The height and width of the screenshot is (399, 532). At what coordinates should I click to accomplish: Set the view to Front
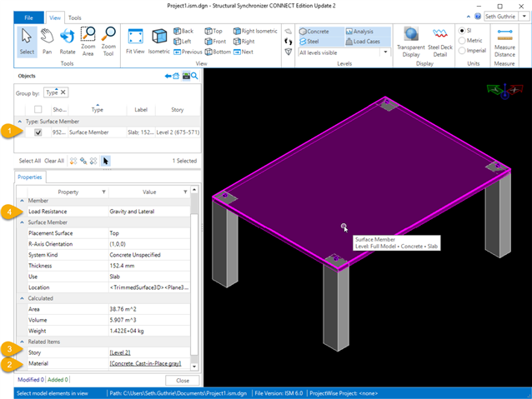(215, 42)
